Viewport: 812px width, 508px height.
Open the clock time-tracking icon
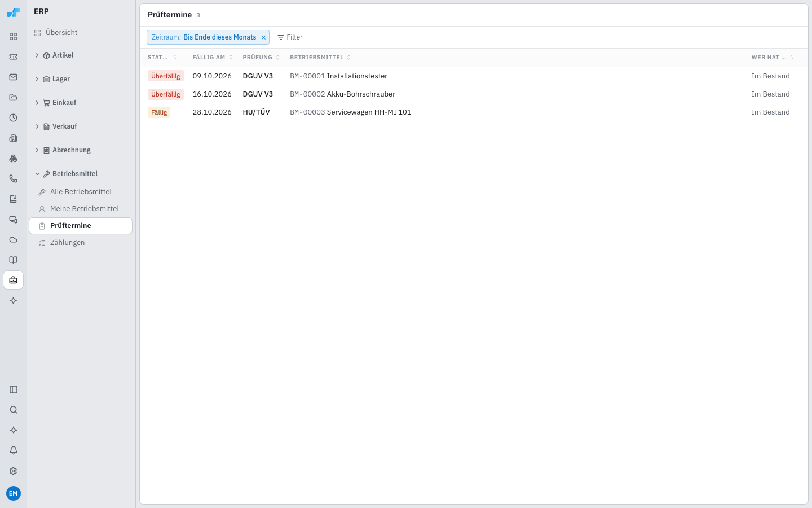(x=14, y=118)
